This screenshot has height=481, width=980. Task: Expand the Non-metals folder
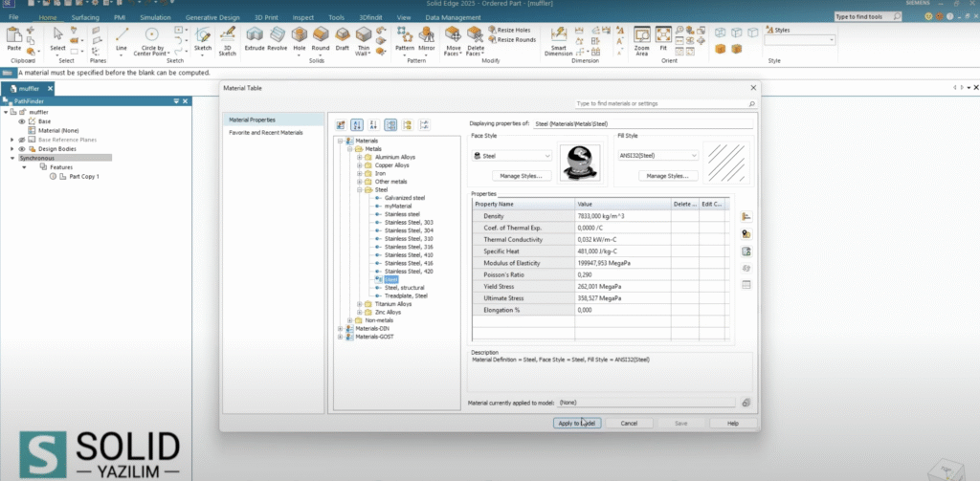(x=350, y=319)
